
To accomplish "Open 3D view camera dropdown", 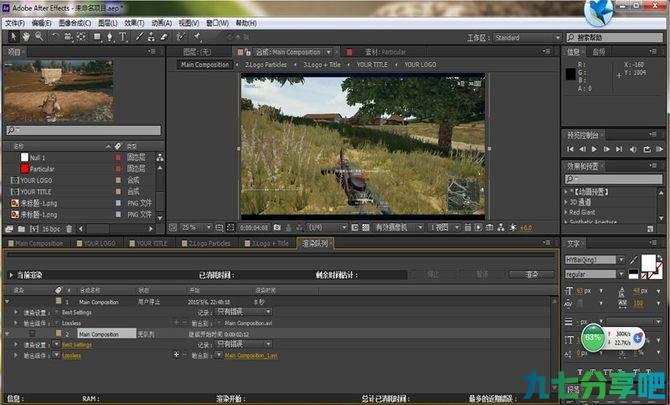I will [x=398, y=228].
